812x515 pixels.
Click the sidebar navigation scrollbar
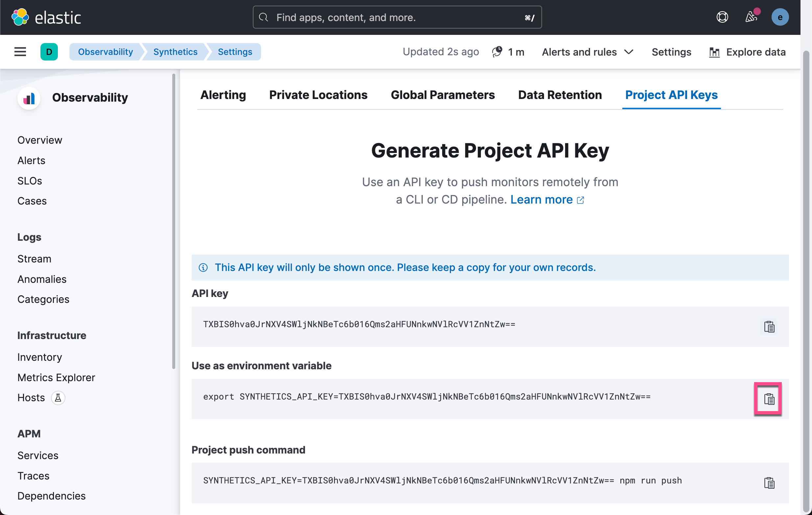[173, 221]
